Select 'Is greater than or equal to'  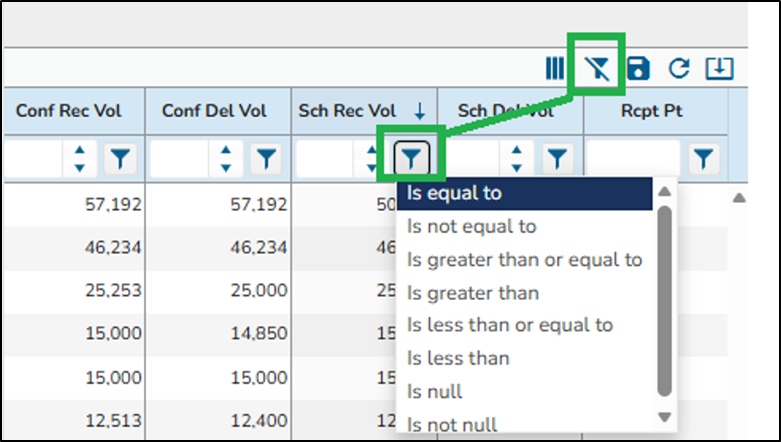pyautogui.click(x=525, y=260)
